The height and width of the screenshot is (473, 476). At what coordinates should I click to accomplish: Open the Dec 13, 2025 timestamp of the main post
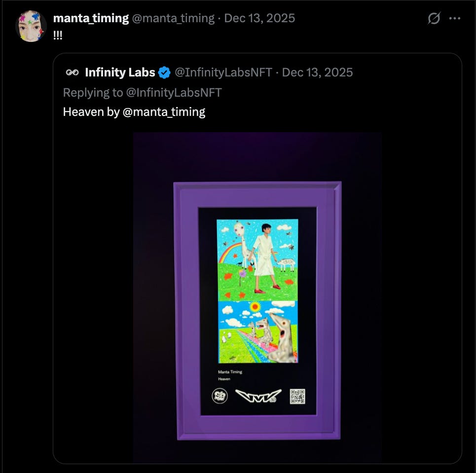coord(259,18)
